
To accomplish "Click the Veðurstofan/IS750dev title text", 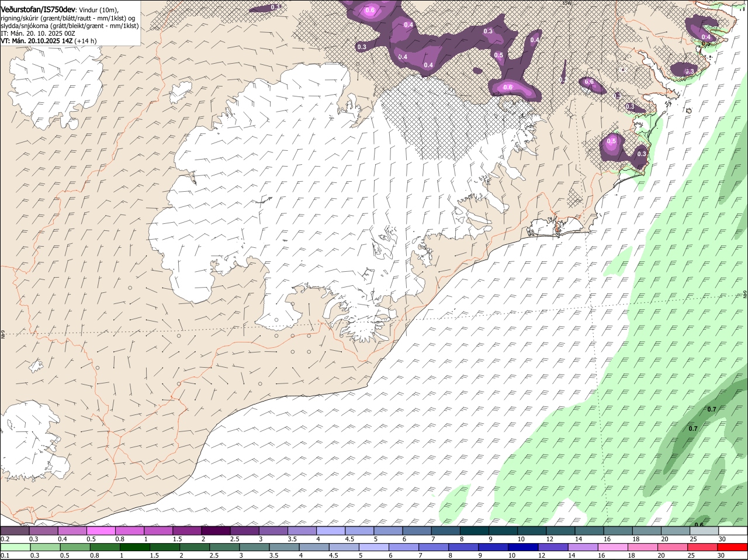I will pos(39,10).
